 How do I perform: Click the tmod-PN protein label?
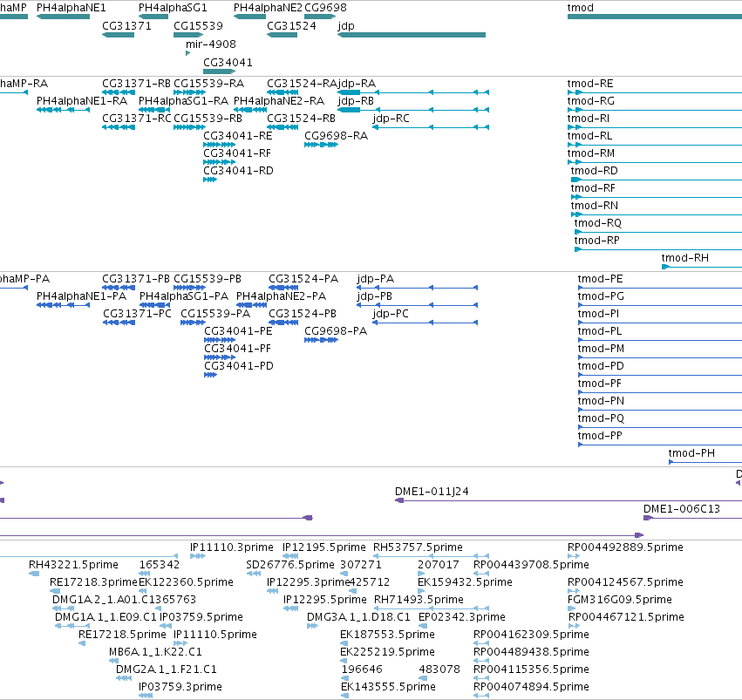601,401
